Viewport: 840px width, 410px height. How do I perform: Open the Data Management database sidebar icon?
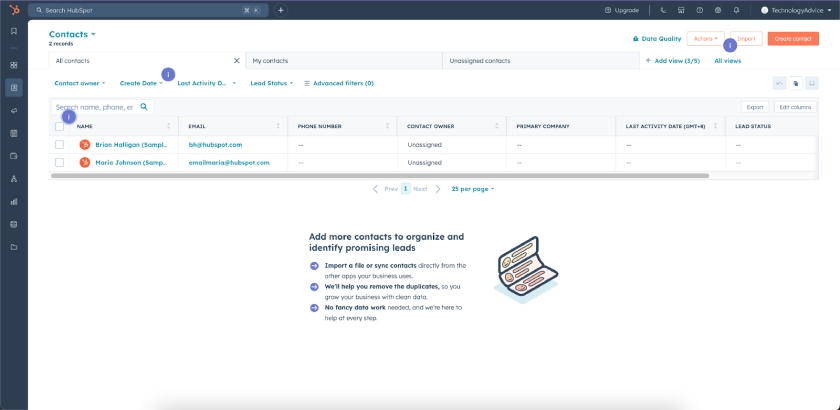[14, 224]
